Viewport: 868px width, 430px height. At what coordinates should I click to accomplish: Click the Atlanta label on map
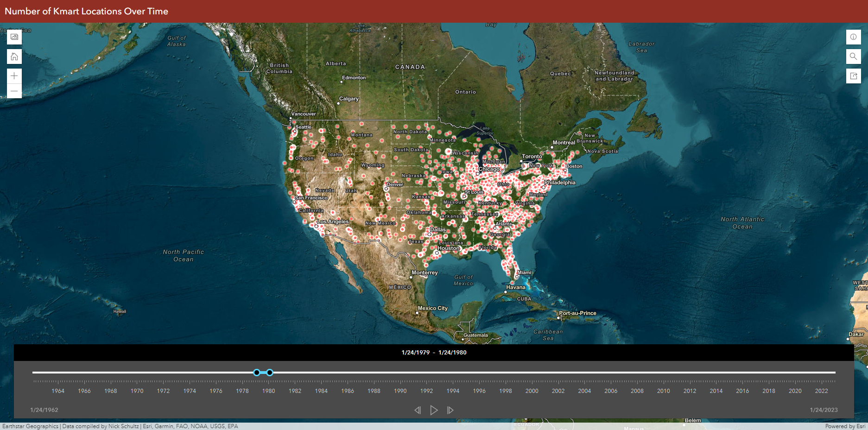click(503, 224)
